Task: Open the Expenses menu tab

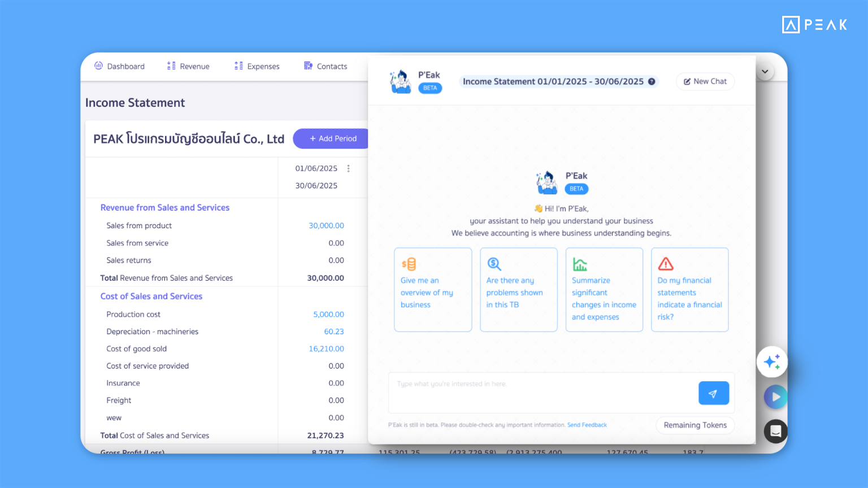Action: (257, 66)
